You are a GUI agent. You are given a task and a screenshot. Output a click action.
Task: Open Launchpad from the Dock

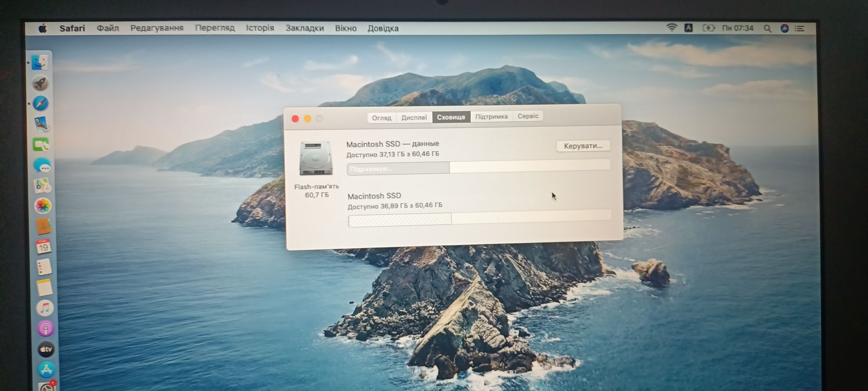(40, 83)
